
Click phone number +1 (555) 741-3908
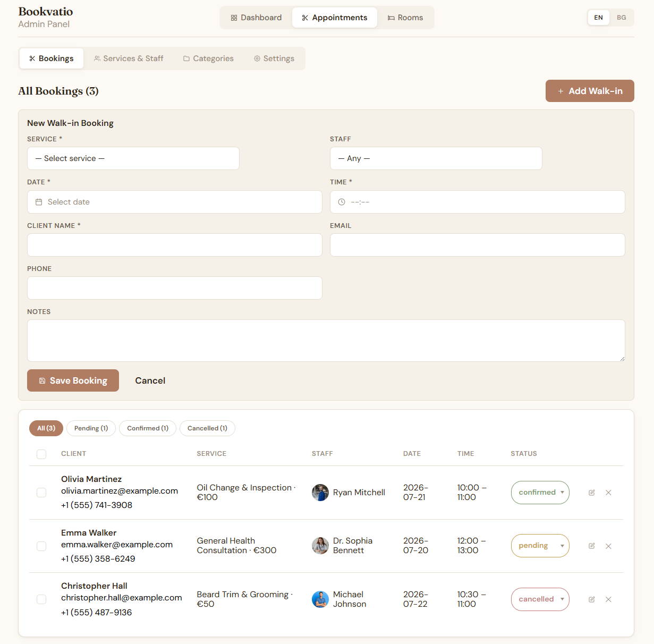coord(97,505)
